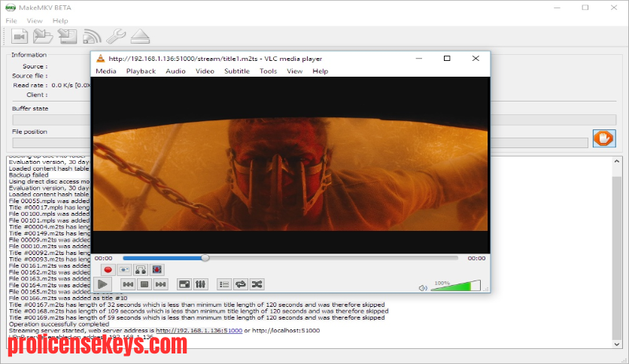Open Preferences via the wrench icon

(116, 37)
